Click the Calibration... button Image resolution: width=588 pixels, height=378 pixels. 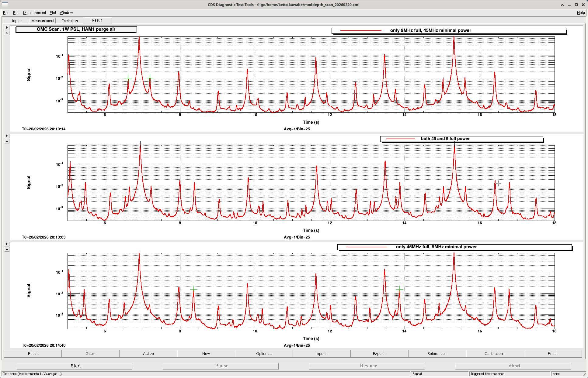(x=495, y=354)
